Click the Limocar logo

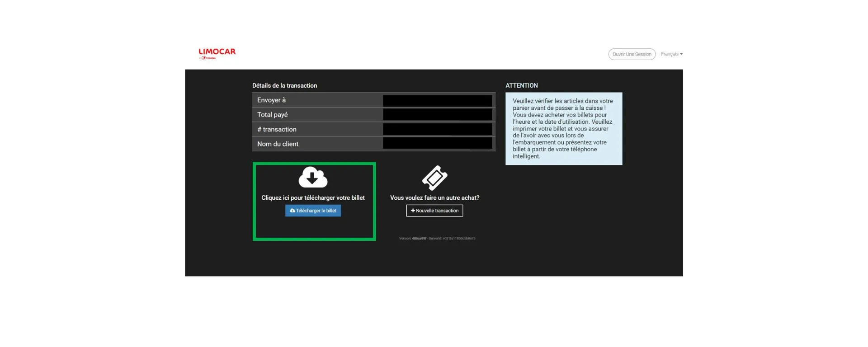[217, 54]
